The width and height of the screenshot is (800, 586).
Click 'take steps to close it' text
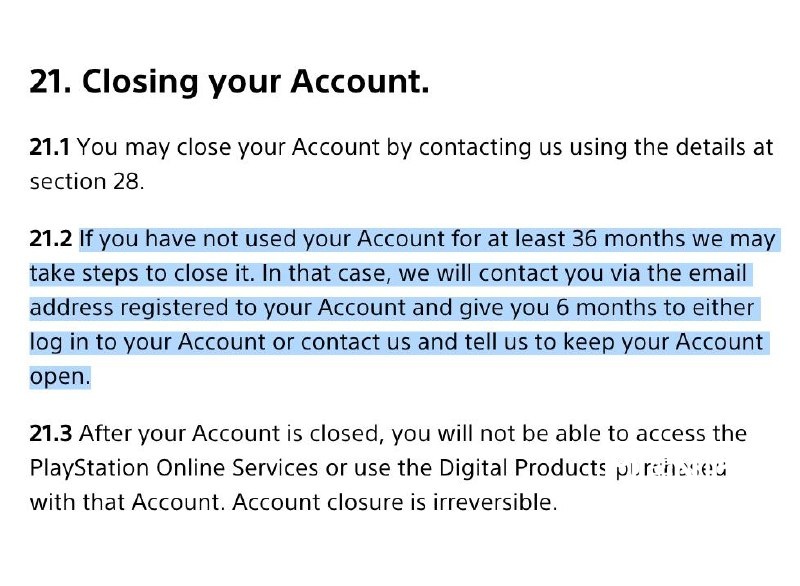pos(141,273)
